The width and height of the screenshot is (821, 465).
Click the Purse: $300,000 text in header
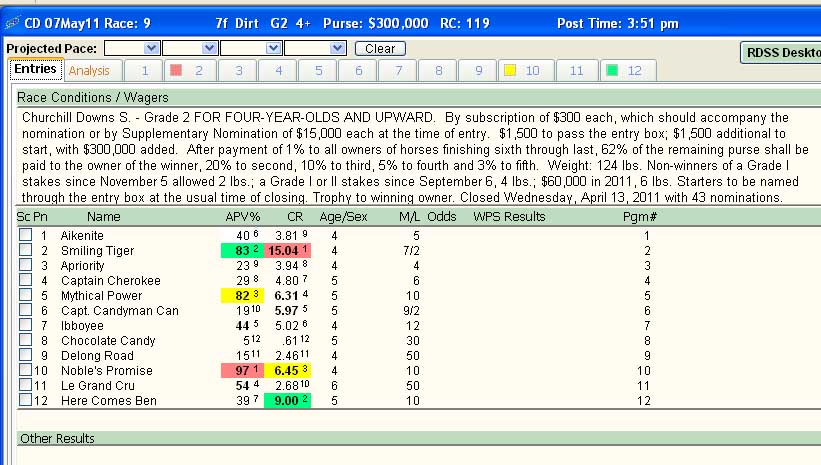[375, 24]
